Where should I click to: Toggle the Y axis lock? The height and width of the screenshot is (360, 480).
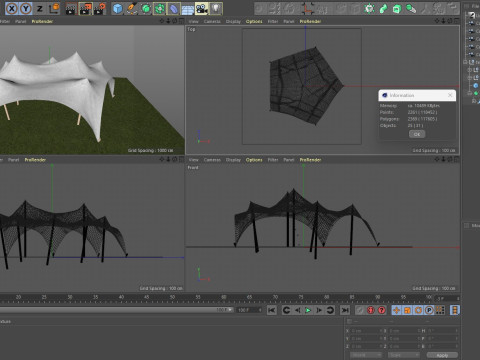pyautogui.click(x=26, y=9)
